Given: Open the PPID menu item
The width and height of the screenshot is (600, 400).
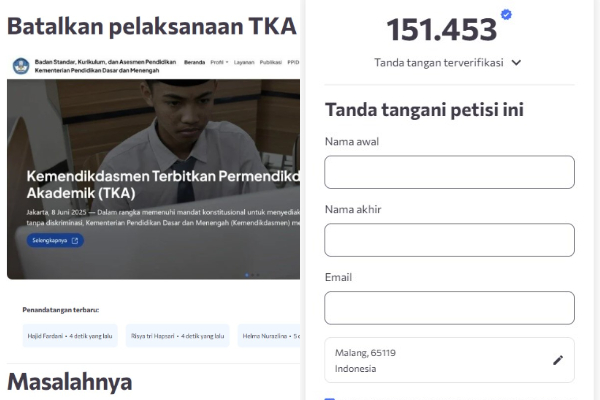Looking at the screenshot, I should tap(293, 62).
